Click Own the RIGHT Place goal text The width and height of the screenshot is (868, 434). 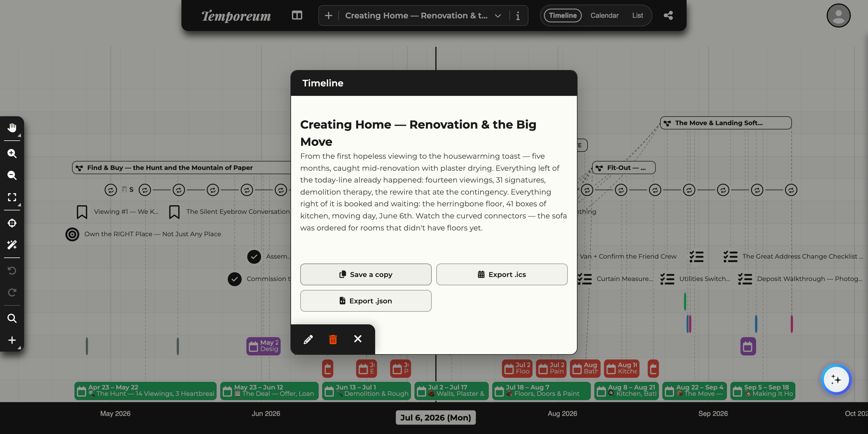pyautogui.click(x=153, y=234)
